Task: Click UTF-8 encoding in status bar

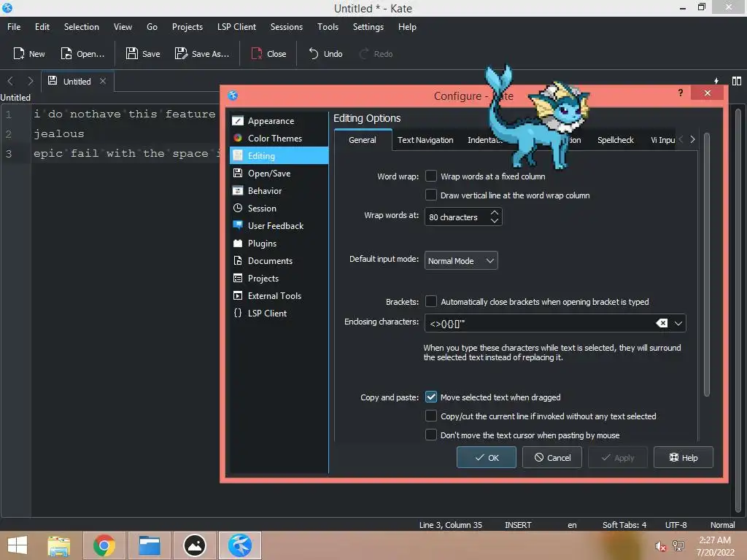Action: (x=676, y=525)
